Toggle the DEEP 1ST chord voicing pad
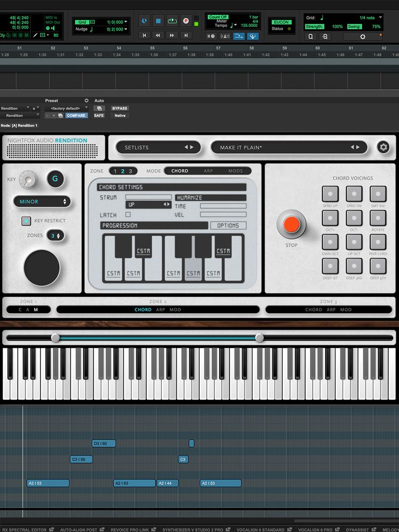 [330, 266]
